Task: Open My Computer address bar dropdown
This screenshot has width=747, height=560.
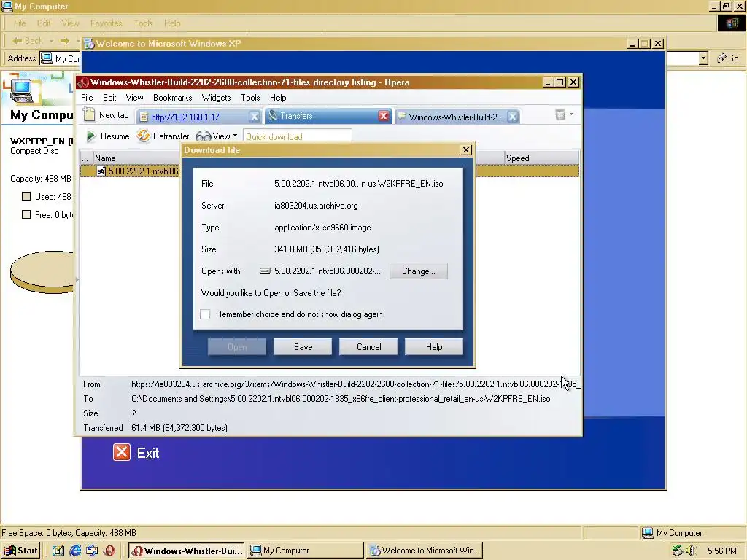Action: click(x=703, y=58)
